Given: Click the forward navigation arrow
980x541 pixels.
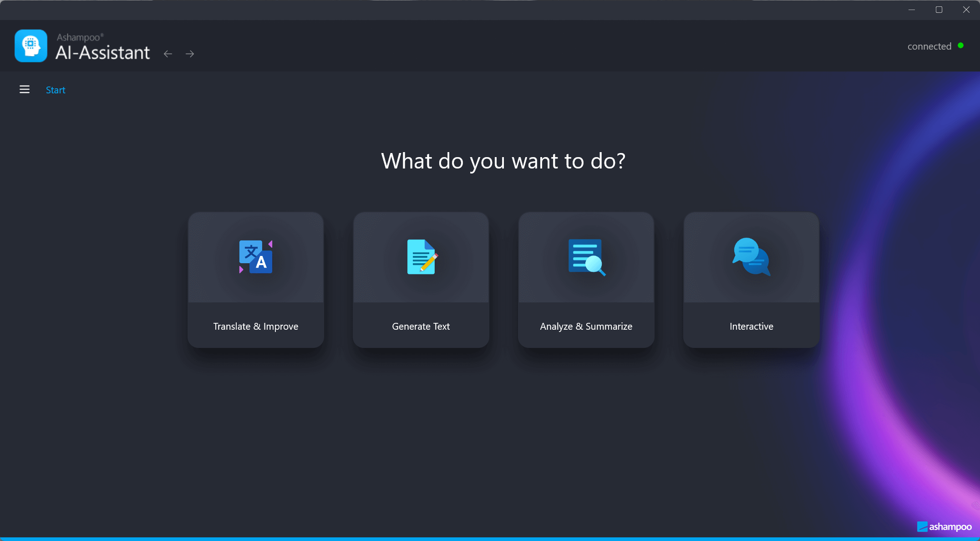Looking at the screenshot, I should point(189,53).
